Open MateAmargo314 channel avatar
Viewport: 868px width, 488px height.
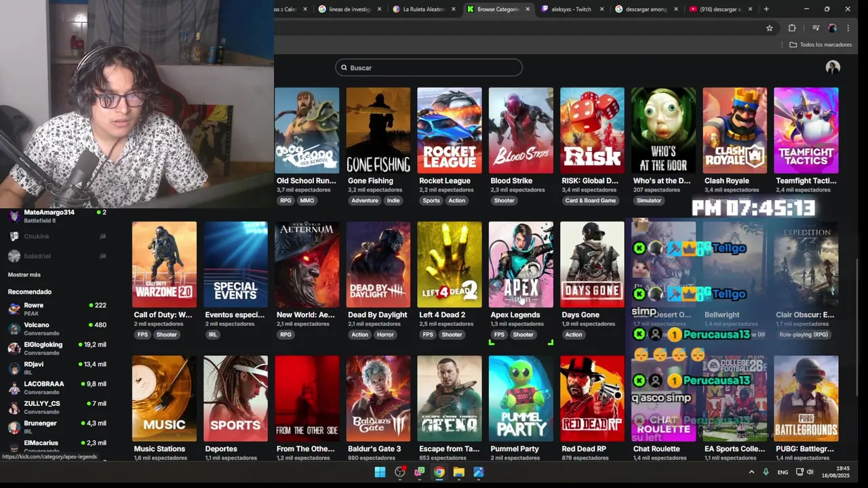(14, 216)
